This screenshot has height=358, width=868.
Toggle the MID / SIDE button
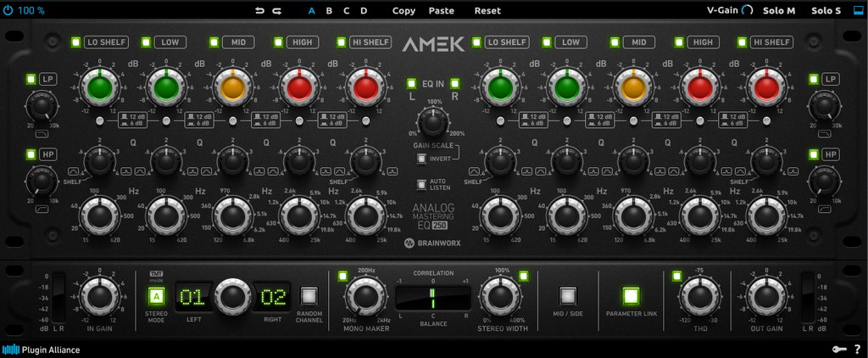tap(567, 296)
